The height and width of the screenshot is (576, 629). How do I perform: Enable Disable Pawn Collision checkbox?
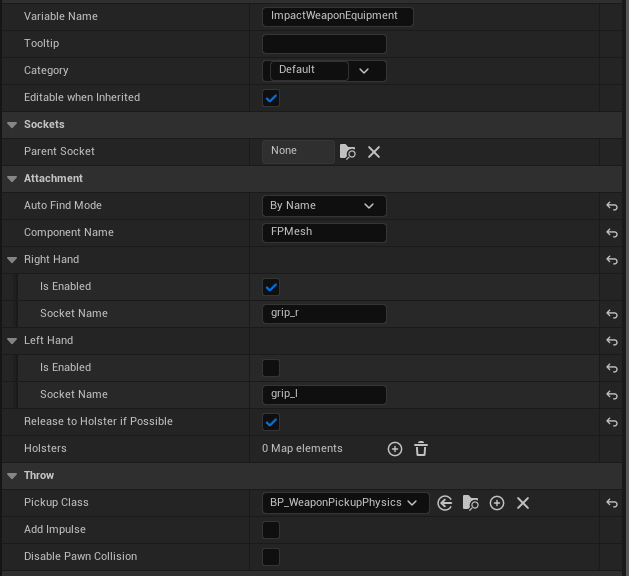pyautogui.click(x=271, y=557)
